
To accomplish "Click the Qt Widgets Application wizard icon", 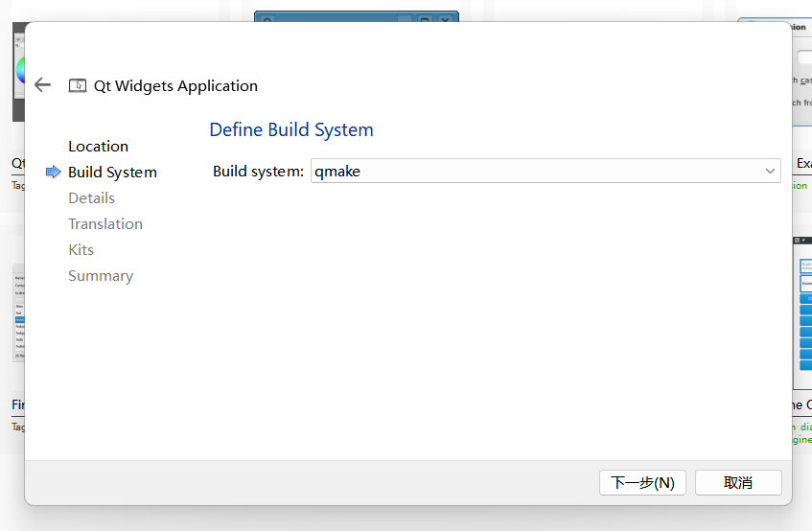I will coord(78,85).
